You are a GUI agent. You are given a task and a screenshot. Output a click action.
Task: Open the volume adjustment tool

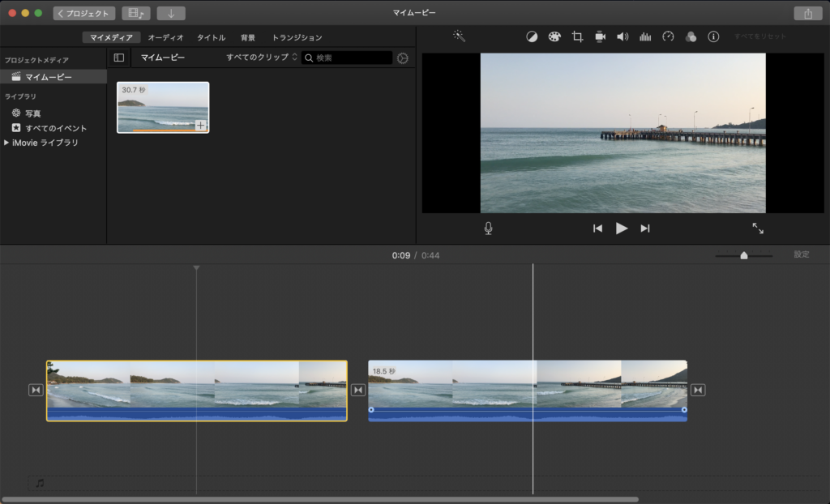(x=622, y=37)
